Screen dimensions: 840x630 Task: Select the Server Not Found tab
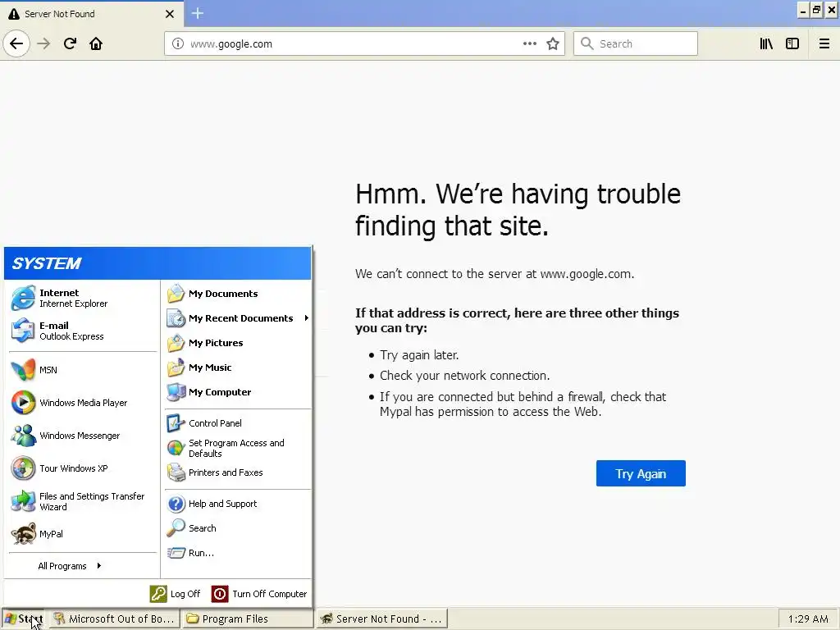(x=91, y=14)
